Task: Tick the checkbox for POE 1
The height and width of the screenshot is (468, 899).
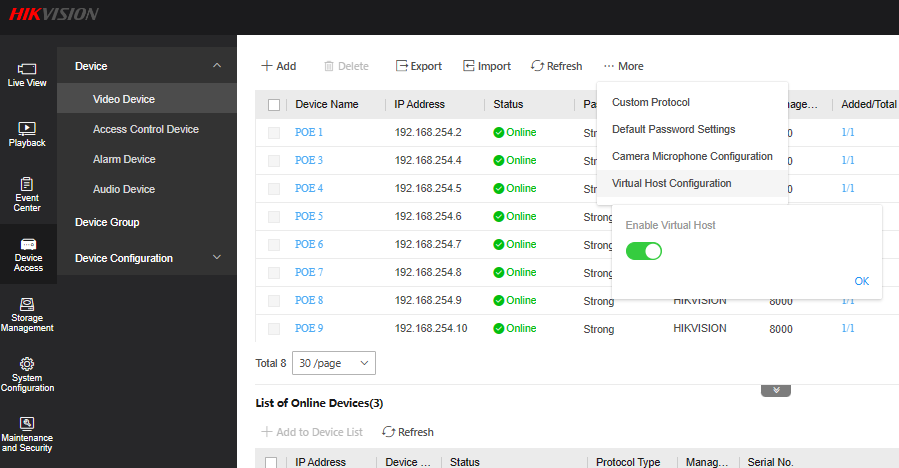Action: click(x=274, y=133)
